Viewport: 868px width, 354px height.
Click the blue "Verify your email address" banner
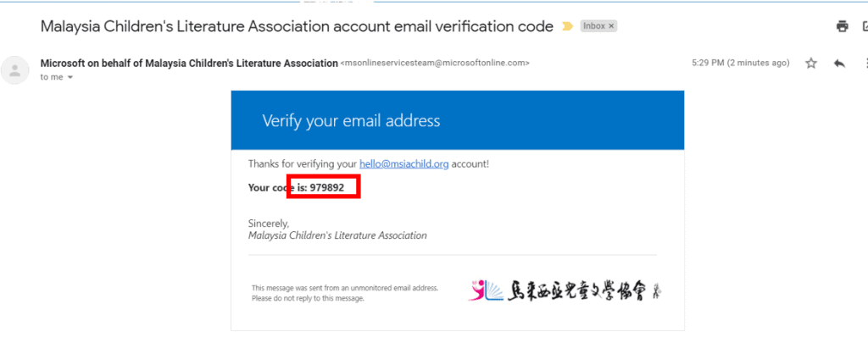457,120
